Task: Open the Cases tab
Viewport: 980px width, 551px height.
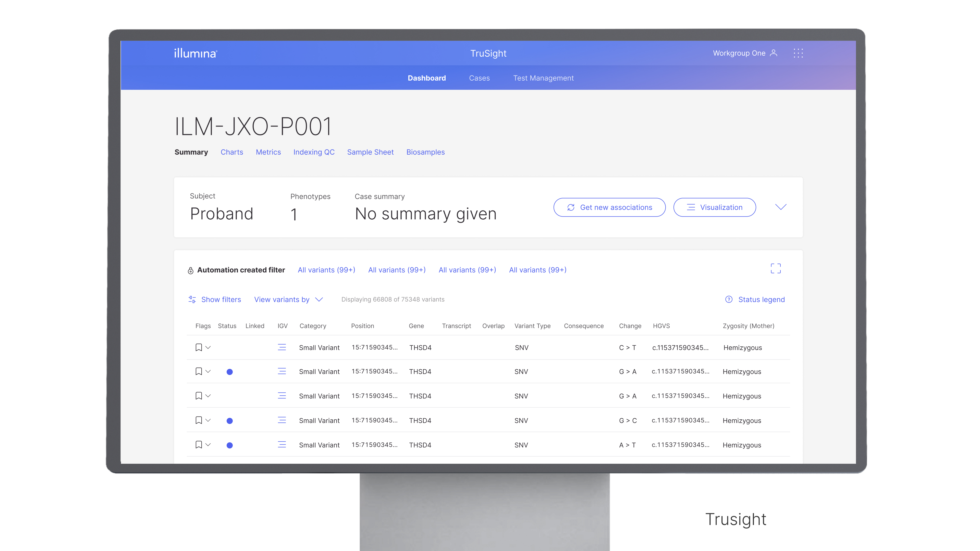Action: click(x=479, y=78)
